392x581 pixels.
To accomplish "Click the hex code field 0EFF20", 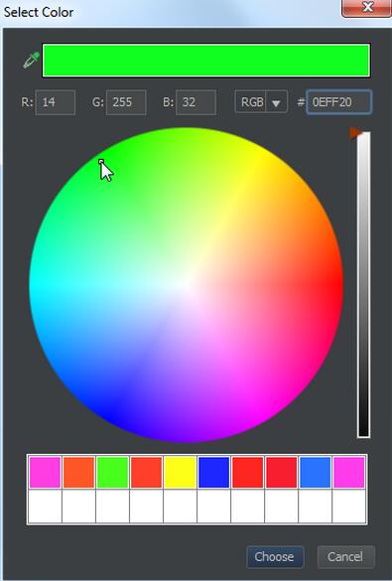I will [x=339, y=102].
